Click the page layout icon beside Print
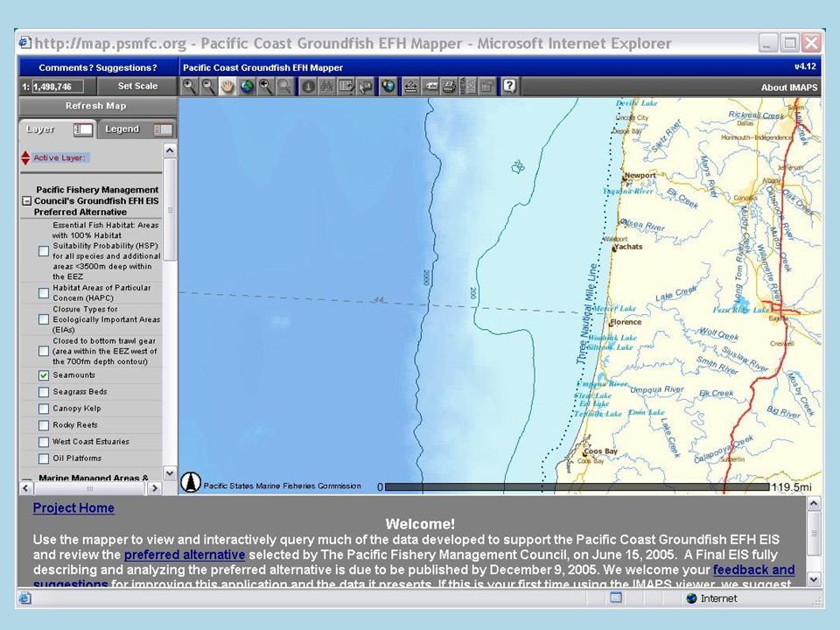Screen dimensions: 840x630 (469, 87)
